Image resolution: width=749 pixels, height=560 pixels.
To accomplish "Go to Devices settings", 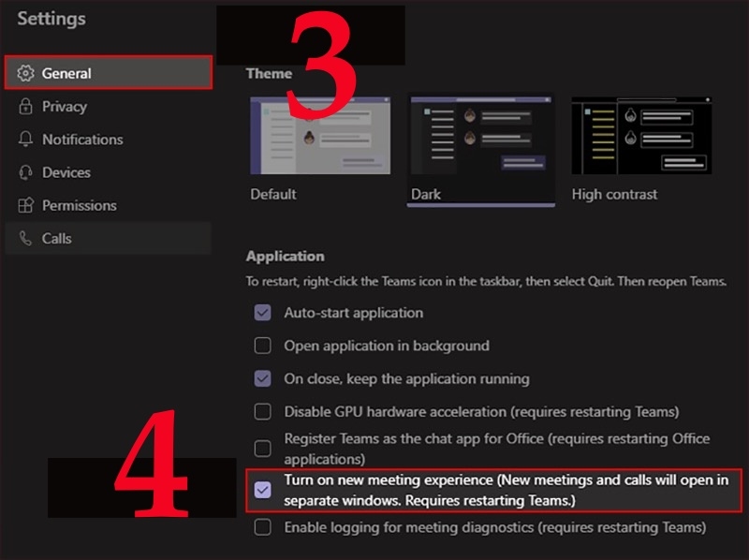I will point(109,172).
